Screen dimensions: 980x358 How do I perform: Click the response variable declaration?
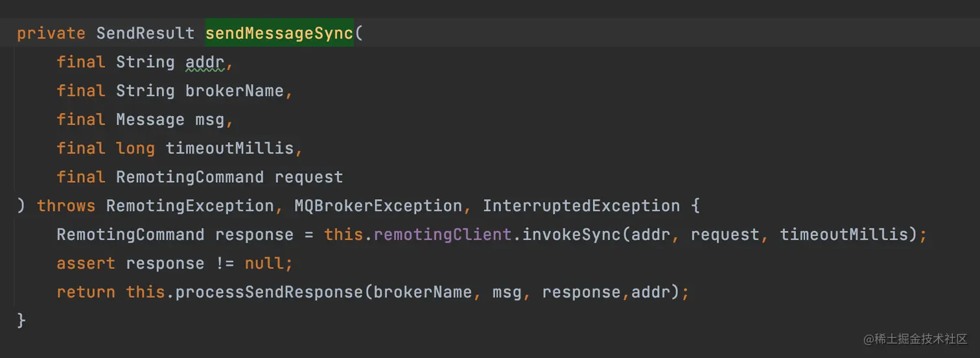click(255, 235)
